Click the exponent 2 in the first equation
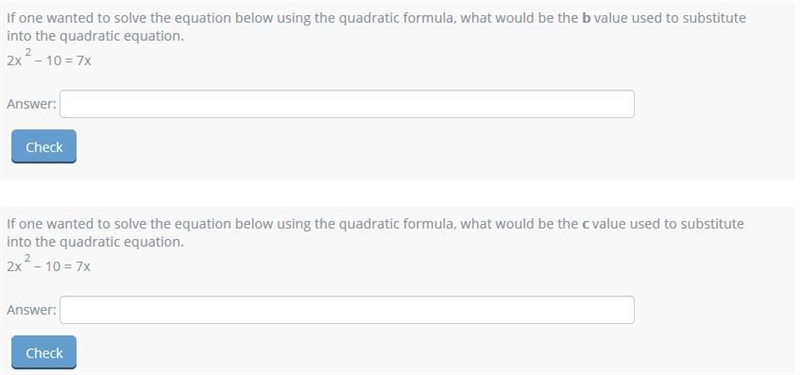The width and height of the screenshot is (800, 375). click(x=28, y=52)
